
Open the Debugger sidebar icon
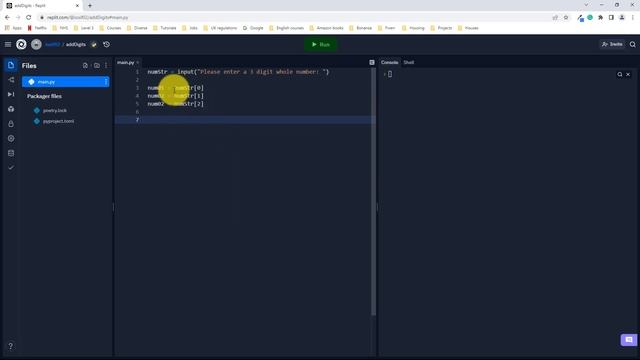pos(11,94)
